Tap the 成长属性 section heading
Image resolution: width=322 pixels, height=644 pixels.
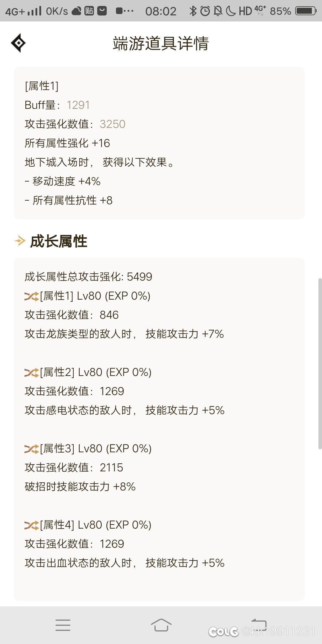coord(58,241)
